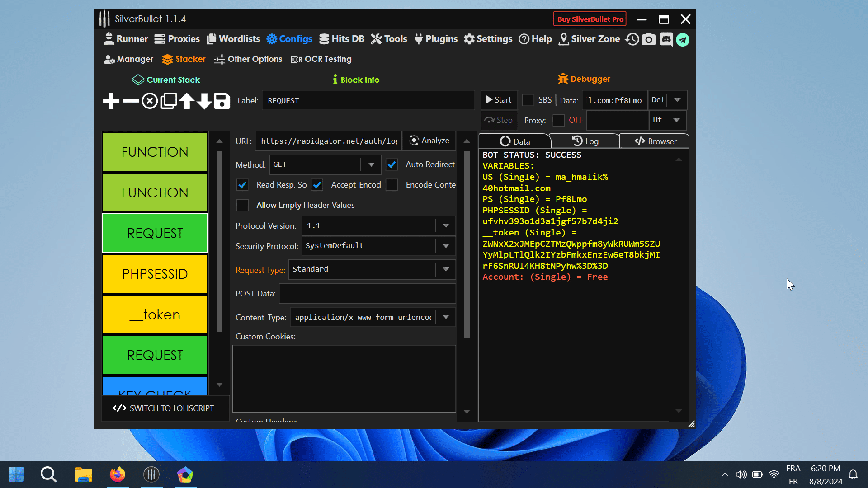Open the Security Protocol dropdown

click(x=446, y=246)
